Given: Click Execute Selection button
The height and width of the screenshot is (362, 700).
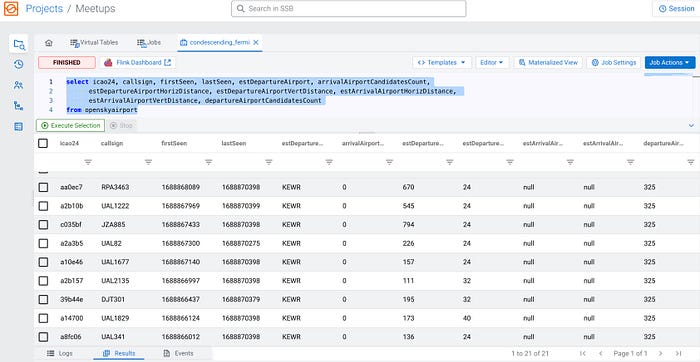Looking at the screenshot, I should coord(71,126).
